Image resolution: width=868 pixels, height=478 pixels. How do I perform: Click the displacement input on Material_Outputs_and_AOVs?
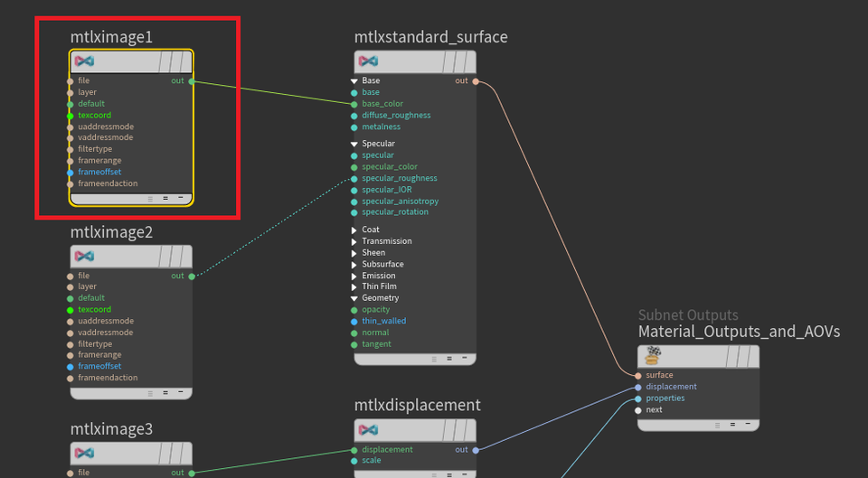coord(638,387)
